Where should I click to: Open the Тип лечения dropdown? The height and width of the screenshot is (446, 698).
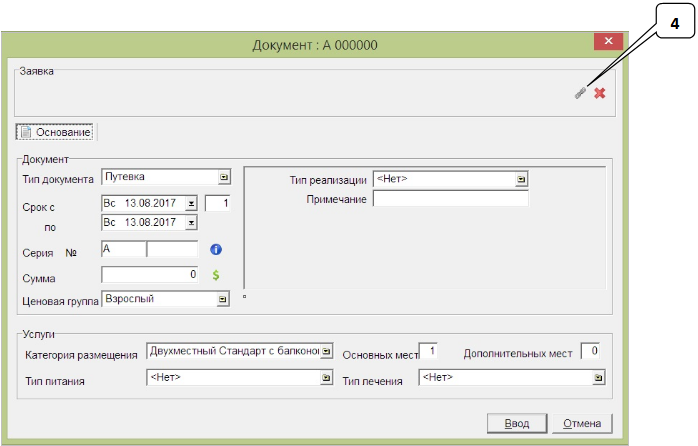[598, 379]
